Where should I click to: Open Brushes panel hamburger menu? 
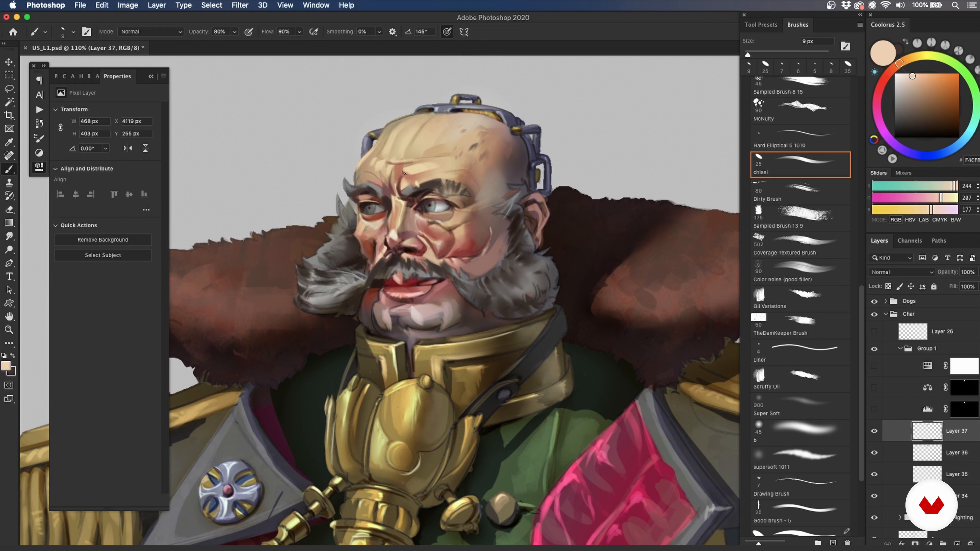(860, 25)
